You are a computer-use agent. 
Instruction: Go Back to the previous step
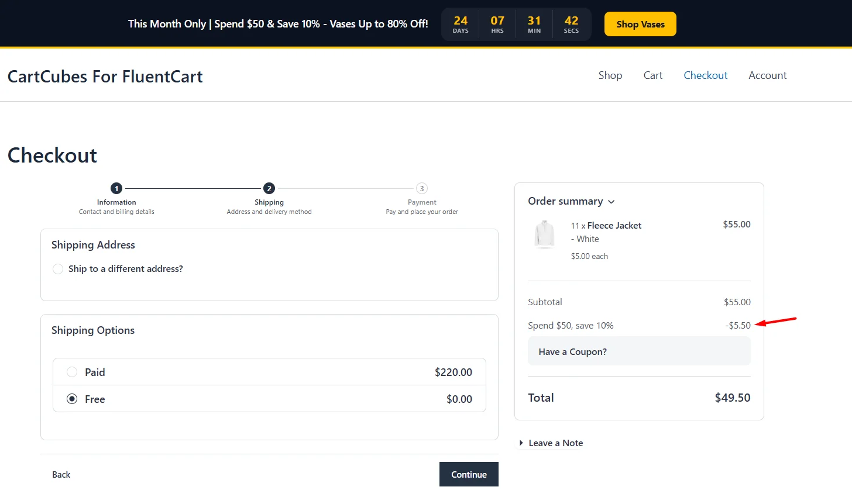(x=61, y=474)
